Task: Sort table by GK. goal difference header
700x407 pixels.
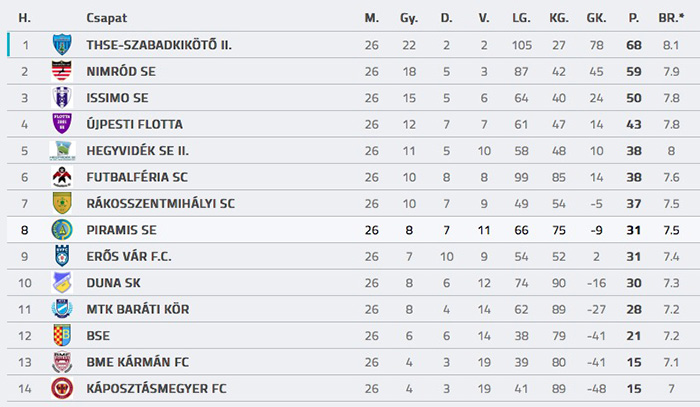Action: click(596, 18)
